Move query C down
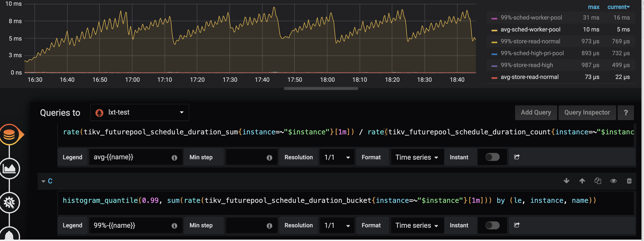 [567, 181]
